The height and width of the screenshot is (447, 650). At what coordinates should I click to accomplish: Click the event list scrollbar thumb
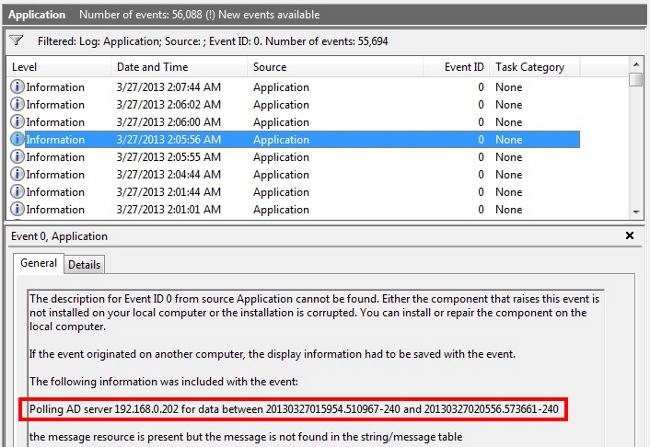click(x=636, y=79)
